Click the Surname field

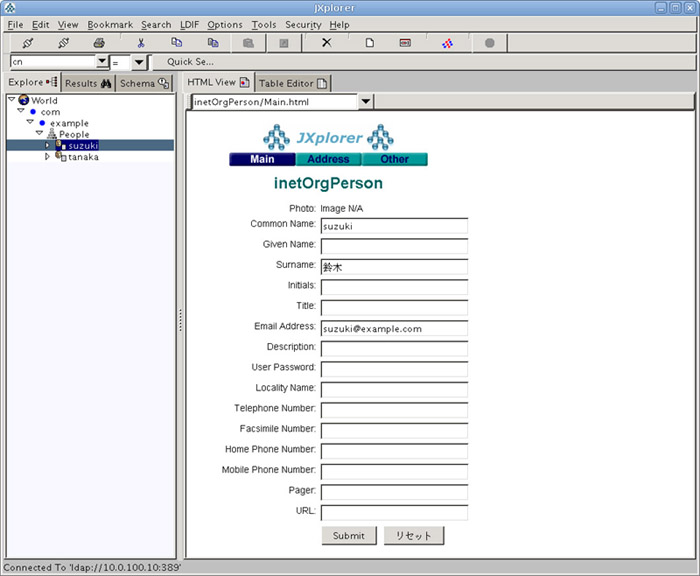pyautogui.click(x=394, y=267)
